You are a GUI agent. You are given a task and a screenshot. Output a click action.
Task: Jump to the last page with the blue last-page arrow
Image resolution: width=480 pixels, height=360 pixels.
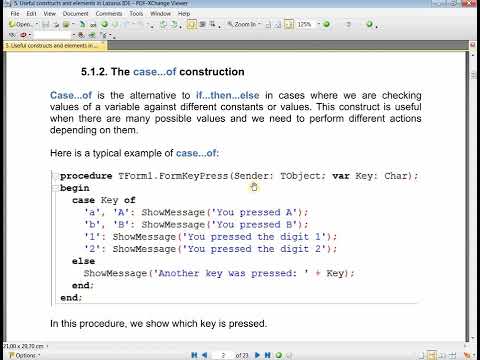268,355
